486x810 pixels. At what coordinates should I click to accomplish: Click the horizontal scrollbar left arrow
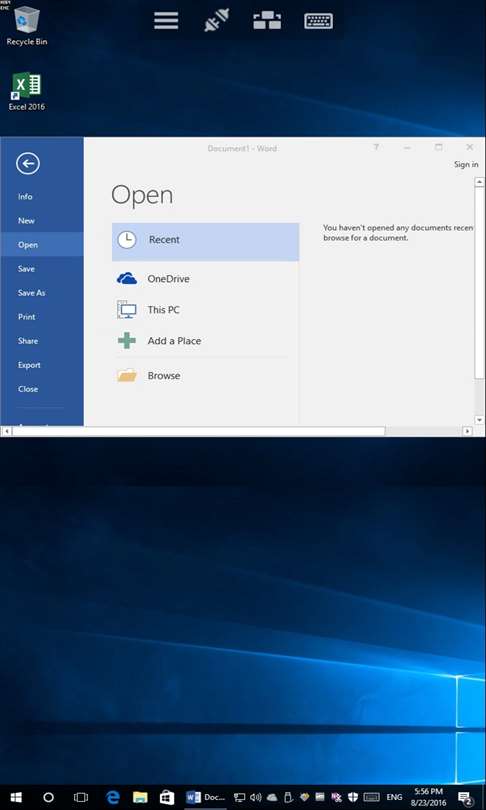point(6,431)
